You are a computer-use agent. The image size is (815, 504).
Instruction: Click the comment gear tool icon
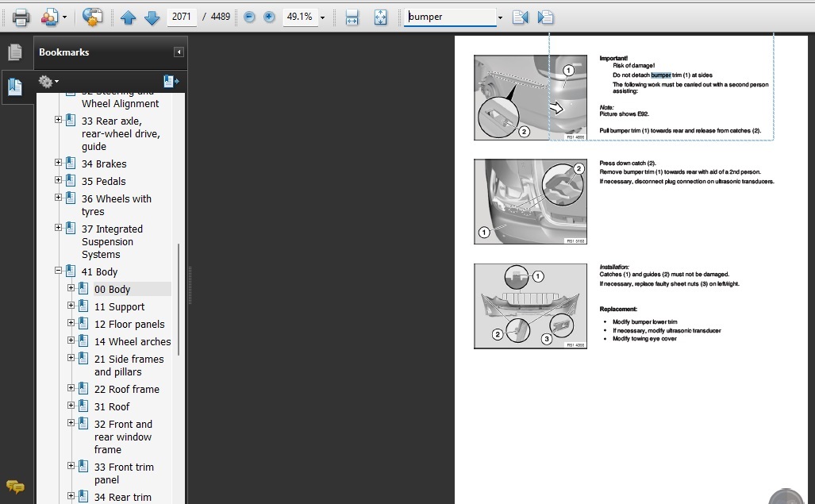point(92,17)
